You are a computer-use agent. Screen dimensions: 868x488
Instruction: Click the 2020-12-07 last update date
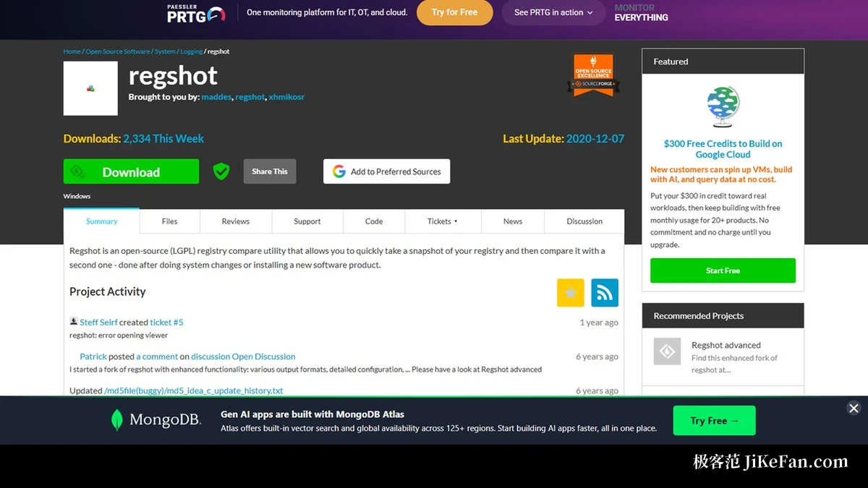(595, 139)
